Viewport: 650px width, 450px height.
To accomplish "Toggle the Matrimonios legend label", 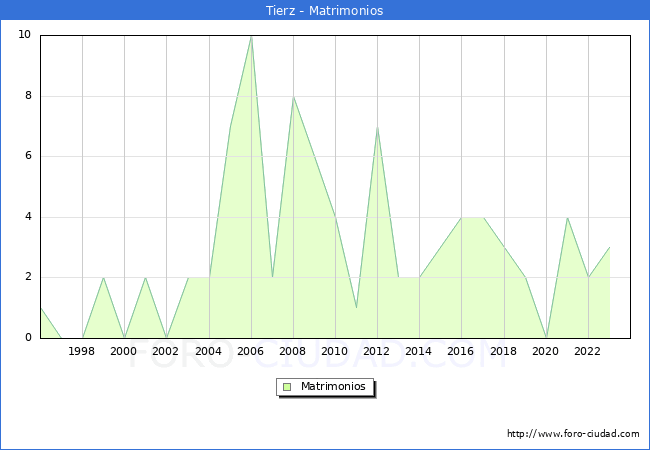I will (x=332, y=387).
